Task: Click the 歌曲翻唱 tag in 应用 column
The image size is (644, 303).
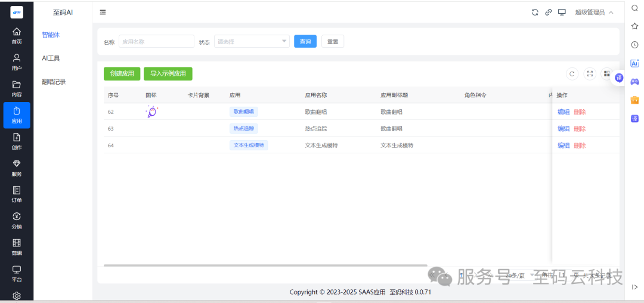Action: pyautogui.click(x=243, y=112)
